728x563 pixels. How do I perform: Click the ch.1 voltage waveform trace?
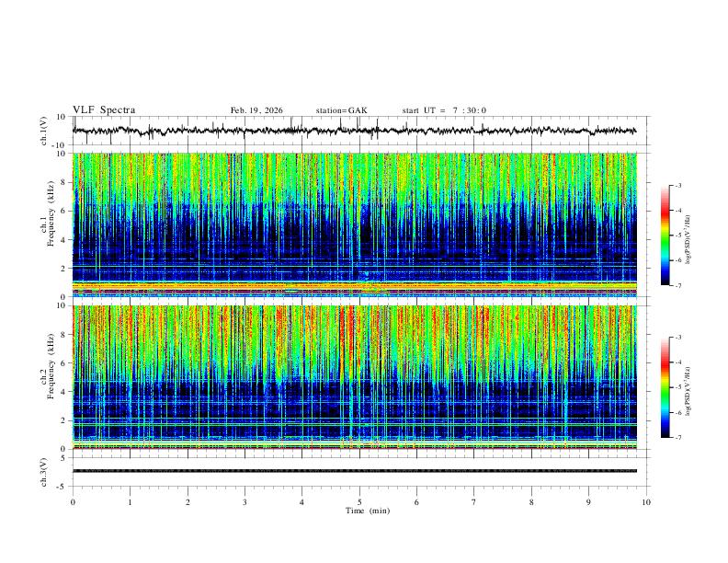(x=354, y=131)
